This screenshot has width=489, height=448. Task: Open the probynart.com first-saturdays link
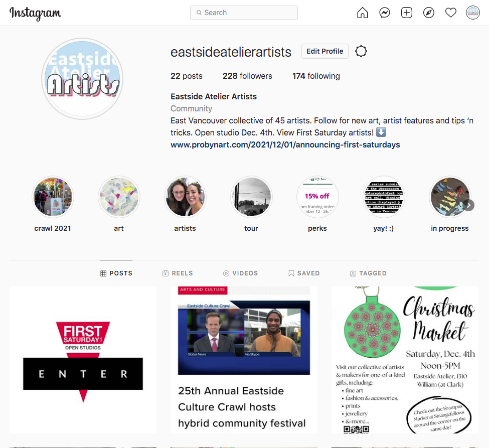tap(285, 145)
